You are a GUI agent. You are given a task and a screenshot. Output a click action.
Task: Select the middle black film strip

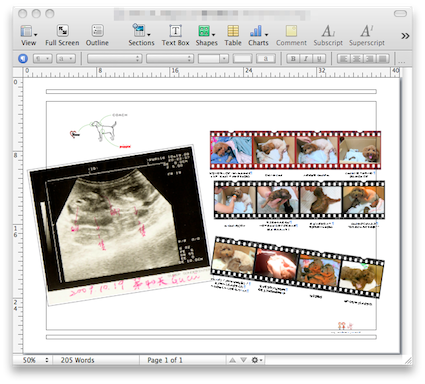(x=299, y=200)
